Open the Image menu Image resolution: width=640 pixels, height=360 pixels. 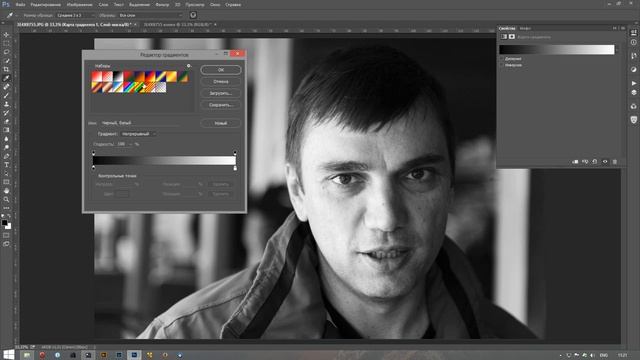(80, 4)
